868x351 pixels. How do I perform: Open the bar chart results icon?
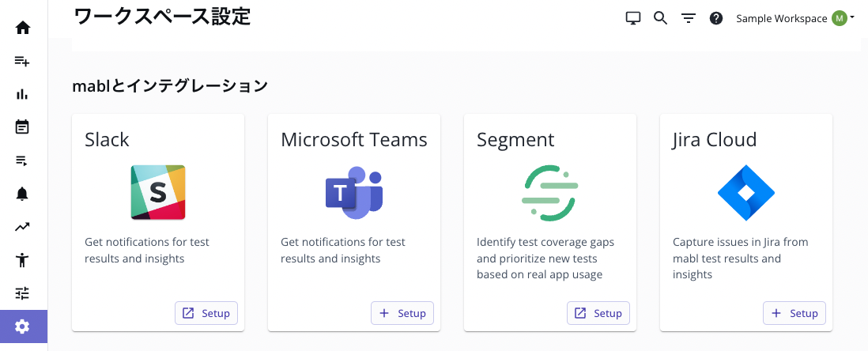22,94
